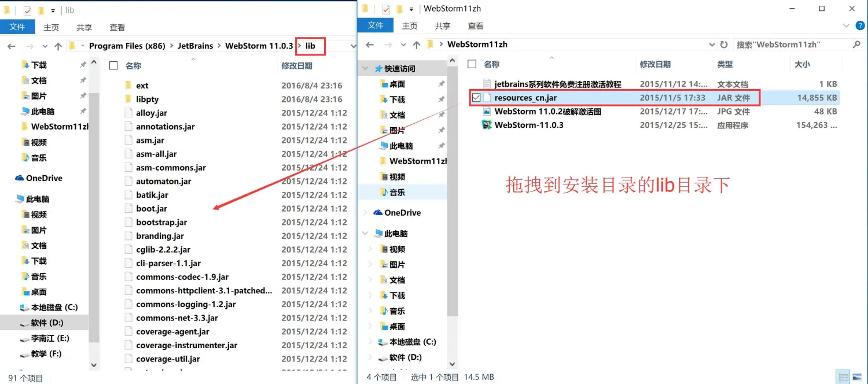Click the search magnifier icon in WebStorm11zh
This screenshot has width=868, height=384.
(x=856, y=45)
